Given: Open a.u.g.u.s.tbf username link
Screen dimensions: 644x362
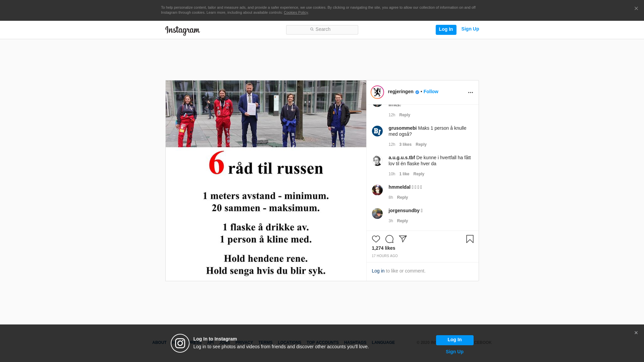Looking at the screenshot, I should pyautogui.click(x=401, y=158).
